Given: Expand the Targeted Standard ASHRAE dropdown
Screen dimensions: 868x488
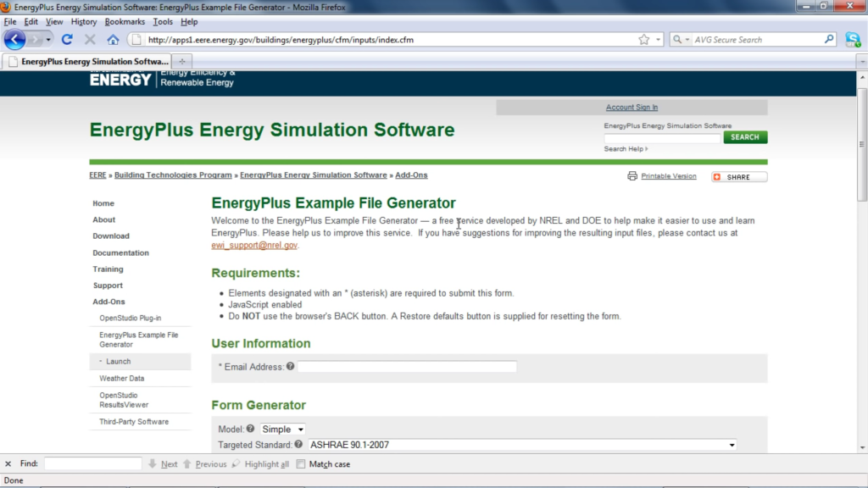Looking at the screenshot, I should pos(522,445).
